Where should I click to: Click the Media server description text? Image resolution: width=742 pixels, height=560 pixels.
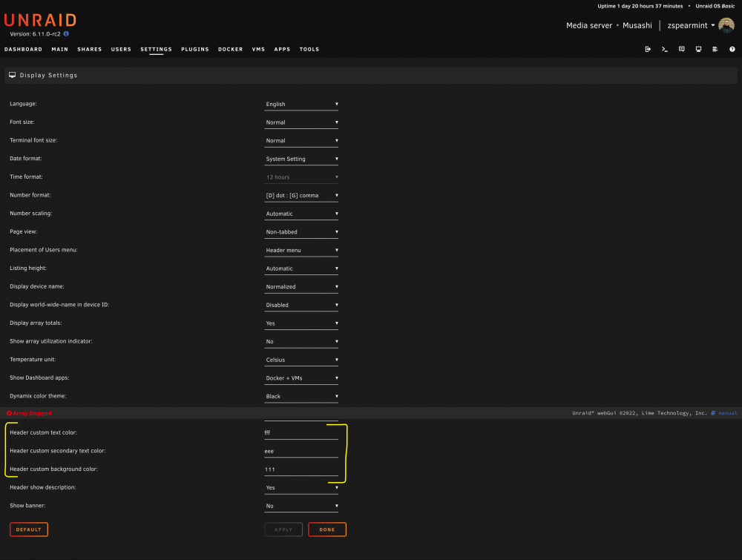[589, 25]
